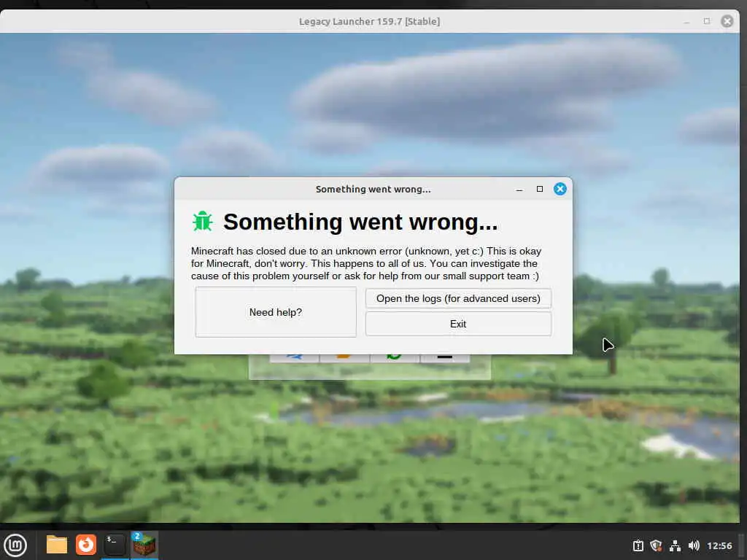The height and width of the screenshot is (560, 747).
Task: Open the Terminal from taskbar
Action: (x=115, y=545)
